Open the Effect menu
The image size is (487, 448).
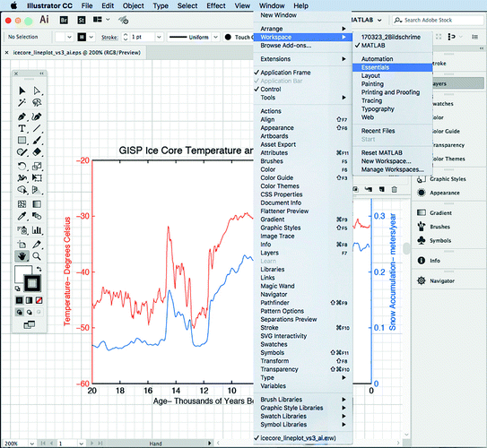216,5
